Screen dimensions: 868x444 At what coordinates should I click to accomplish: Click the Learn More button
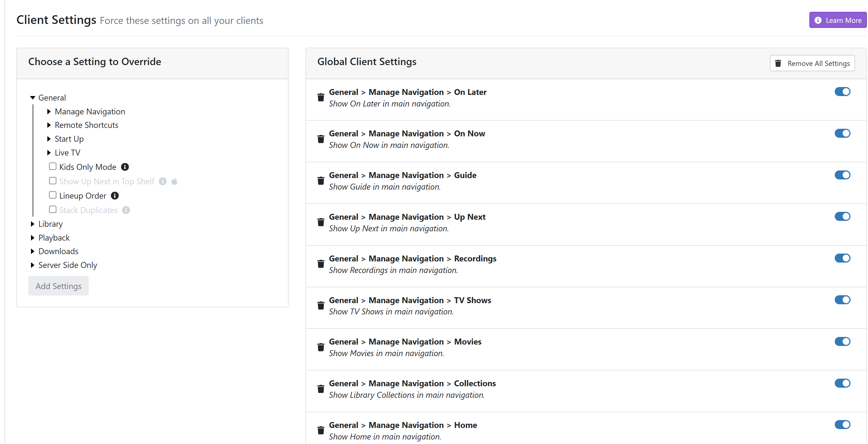(x=838, y=20)
